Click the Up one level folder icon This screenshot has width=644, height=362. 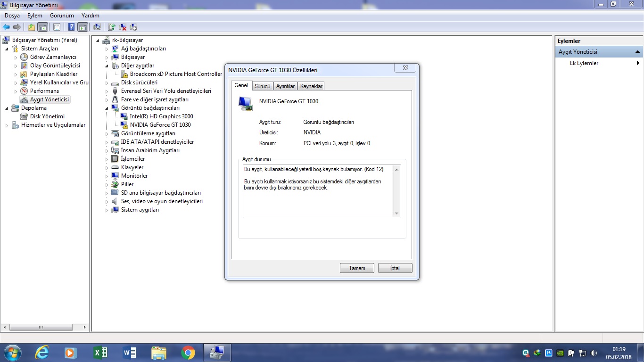click(x=32, y=27)
